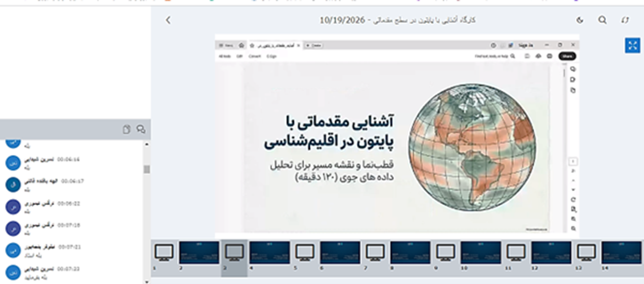Click viewer sidebar bottom zoom icon
This screenshot has height=284, width=644.
pyautogui.click(x=573, y=229)
